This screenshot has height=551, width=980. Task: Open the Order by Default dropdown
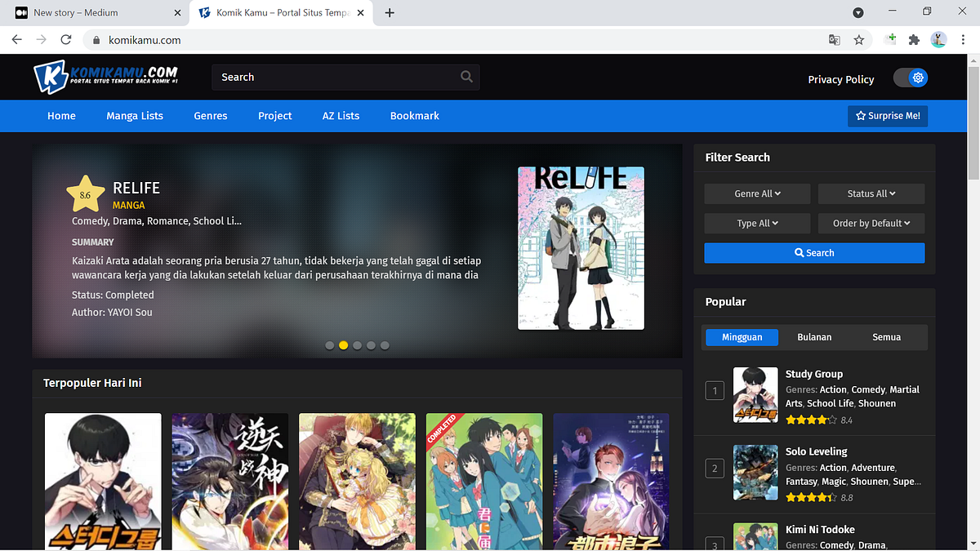tap(871, 223)
